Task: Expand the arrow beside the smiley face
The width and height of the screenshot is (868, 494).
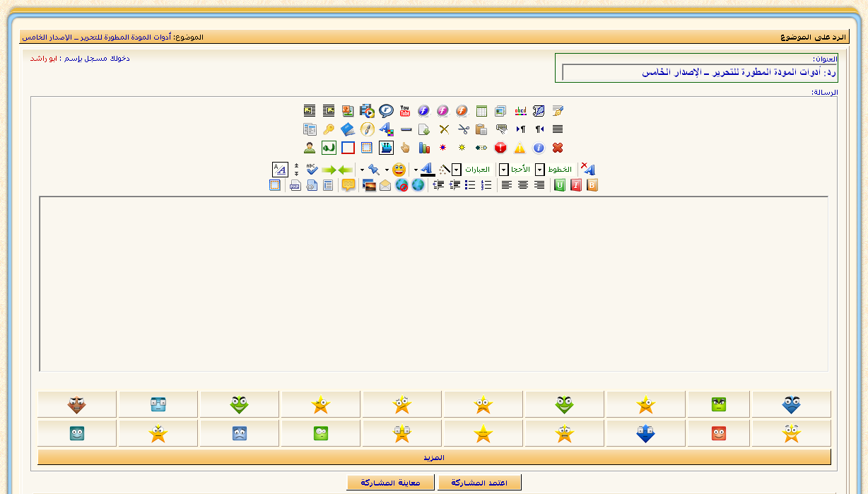Action: coord(387,170)
